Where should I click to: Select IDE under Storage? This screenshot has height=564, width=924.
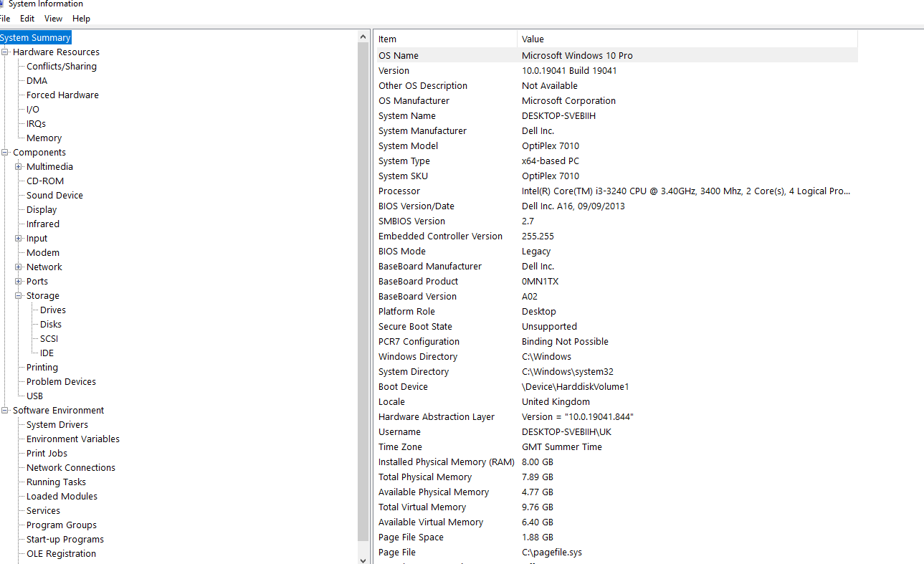(x=47, y=353)
